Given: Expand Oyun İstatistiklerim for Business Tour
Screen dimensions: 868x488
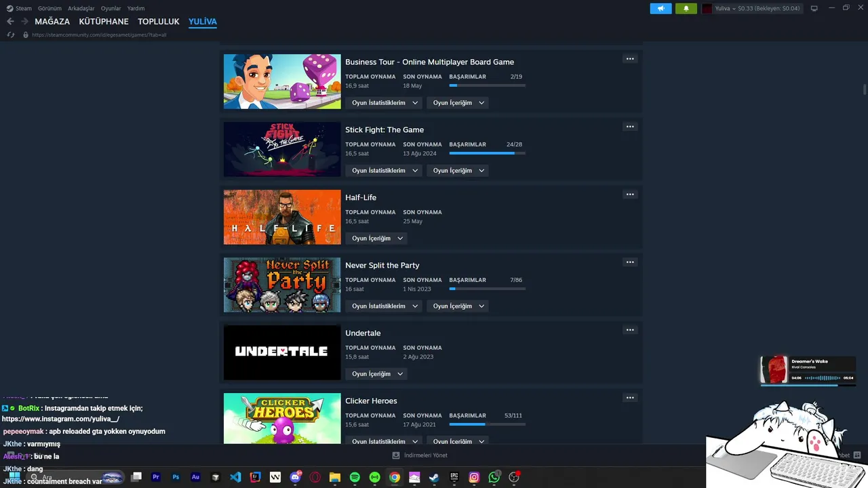Looking at the screenshot, I should [x=384, y=103].
